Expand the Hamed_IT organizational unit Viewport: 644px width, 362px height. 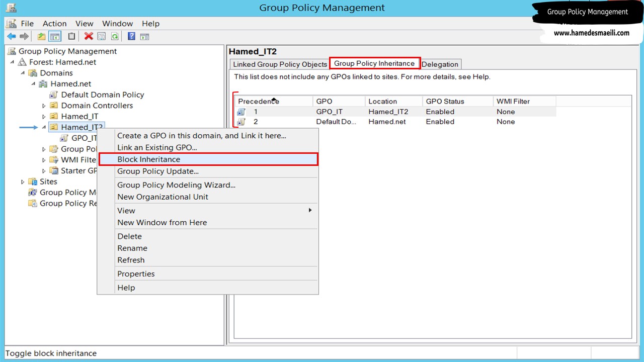tap(44, 117)
